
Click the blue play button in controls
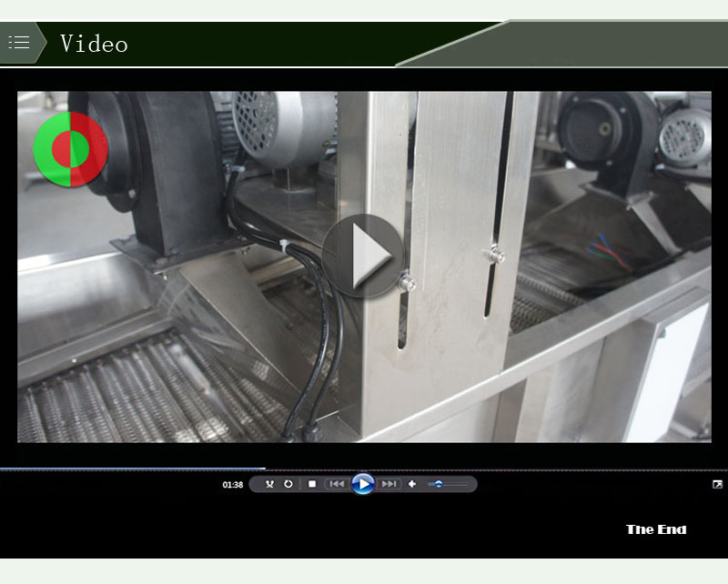tap(363, 484)
